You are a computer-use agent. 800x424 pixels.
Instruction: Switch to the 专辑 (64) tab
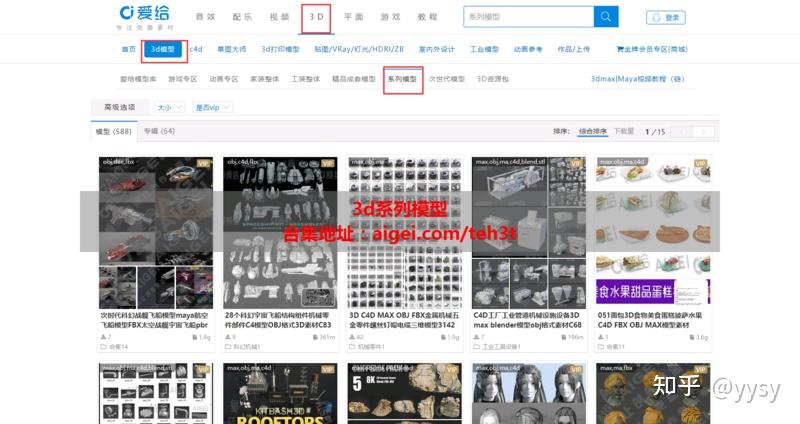point(159,131)
